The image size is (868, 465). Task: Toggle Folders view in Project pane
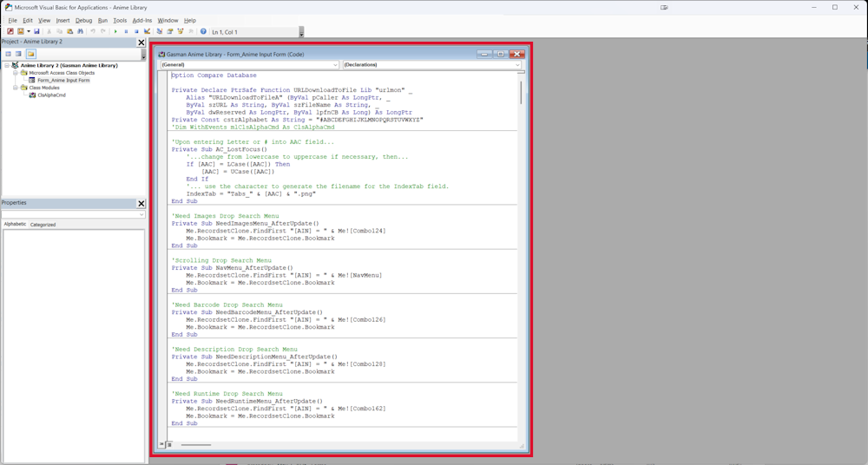(x=31, y=54)
